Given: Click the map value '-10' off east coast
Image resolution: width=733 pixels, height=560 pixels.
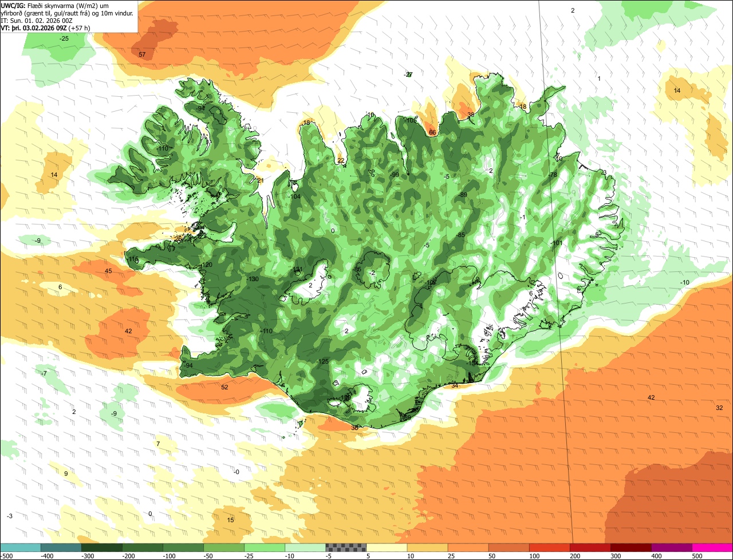Looking at the screenshot, I should (685, 283).
